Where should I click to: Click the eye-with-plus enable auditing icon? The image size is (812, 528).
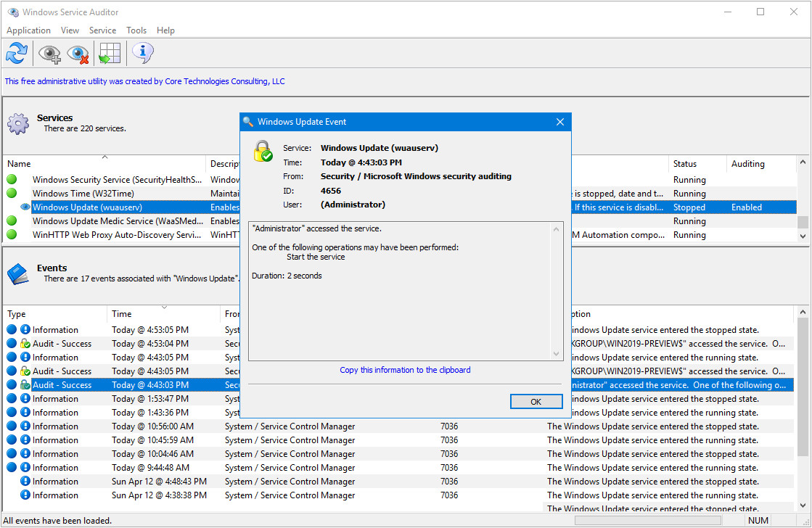tap(50, 54)
